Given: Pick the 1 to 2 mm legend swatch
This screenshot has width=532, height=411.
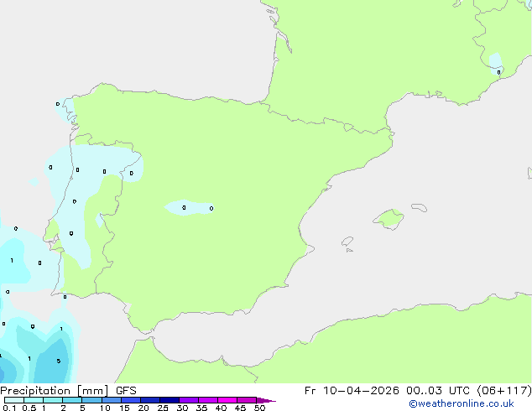Looking at the screenshot, I should (x=53, y=400).
